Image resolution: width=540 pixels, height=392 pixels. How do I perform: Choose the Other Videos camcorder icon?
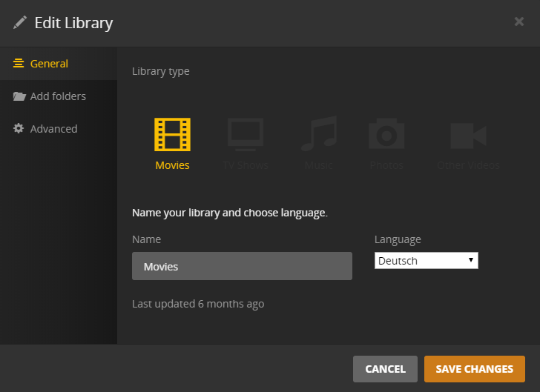pos(468,135)
